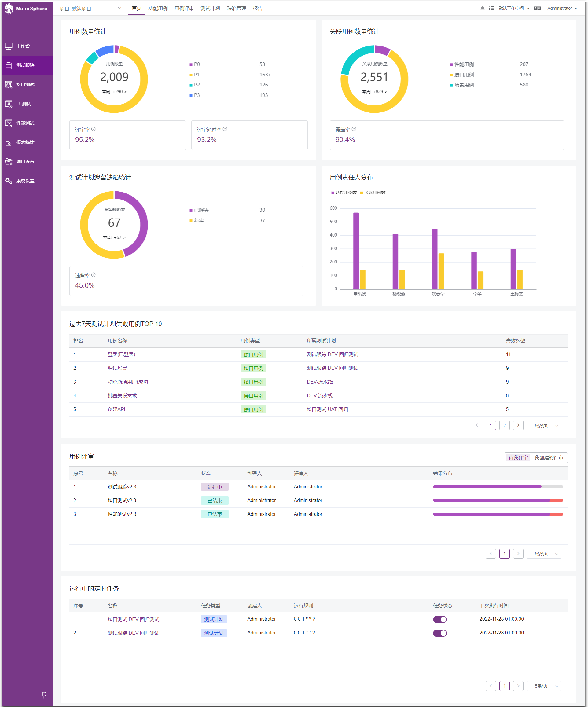Toggle task status for 测试跟踪-DEV-回归测试
This screenshot has height=709, width=588.
[x=440, y=633]
